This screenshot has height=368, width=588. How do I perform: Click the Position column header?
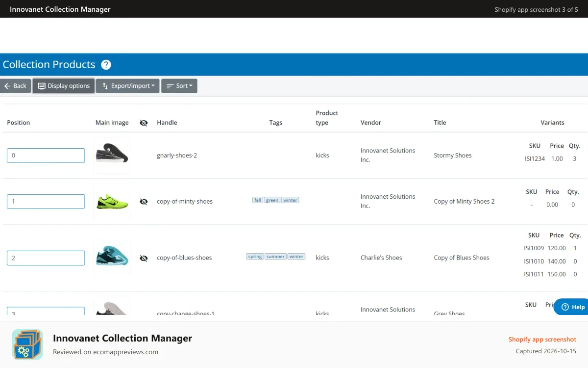(x=19, y=123)
